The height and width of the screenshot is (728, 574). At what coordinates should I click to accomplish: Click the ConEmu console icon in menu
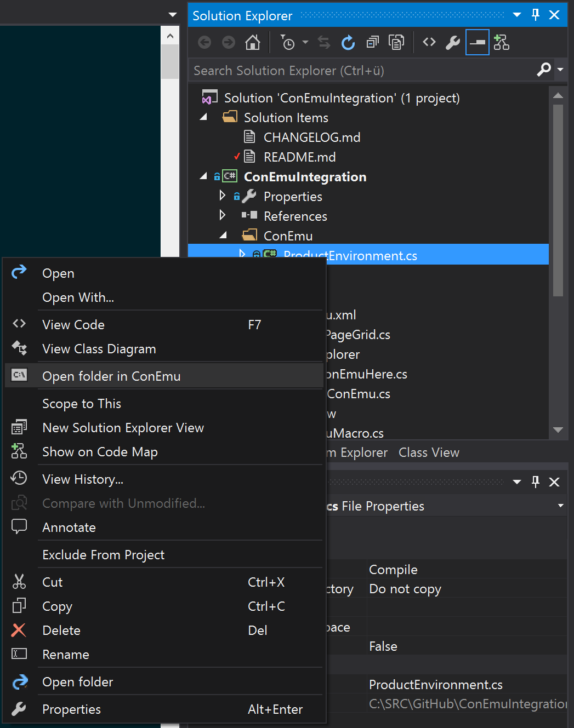click(19, 375)
